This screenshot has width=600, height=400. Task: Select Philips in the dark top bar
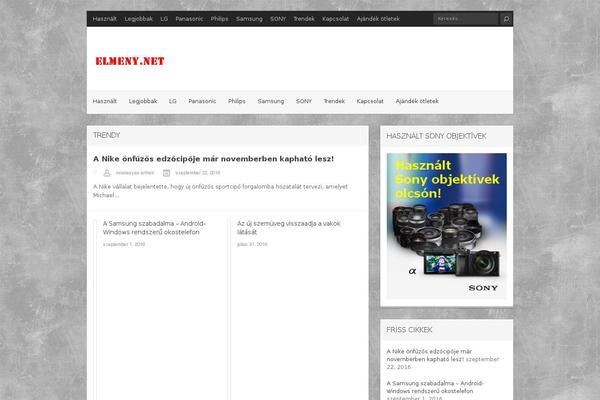pos(219,19)
